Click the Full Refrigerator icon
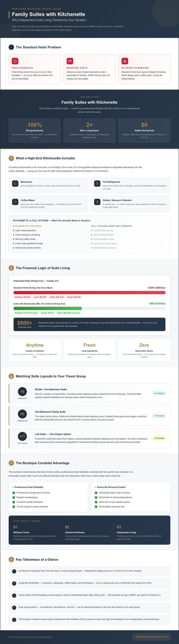The width and height of the screenshot is (179, 644). click(97, 184)
